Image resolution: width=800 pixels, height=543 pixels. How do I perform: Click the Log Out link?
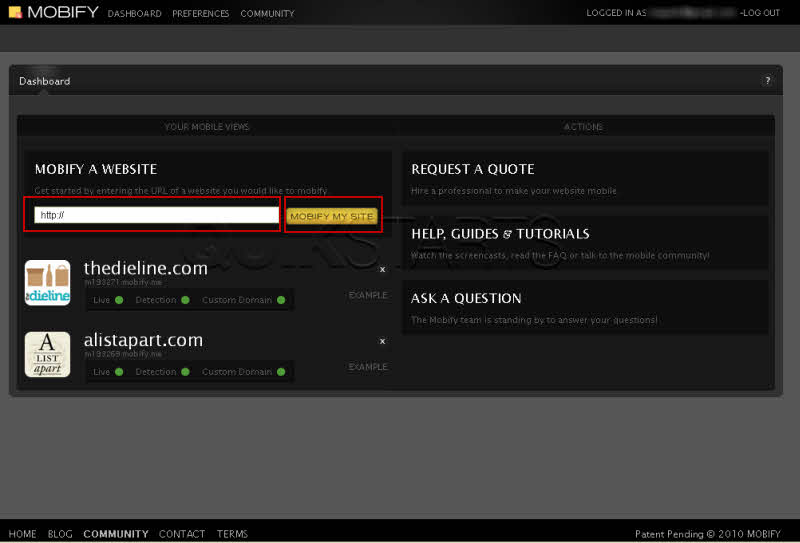[761, 13]
